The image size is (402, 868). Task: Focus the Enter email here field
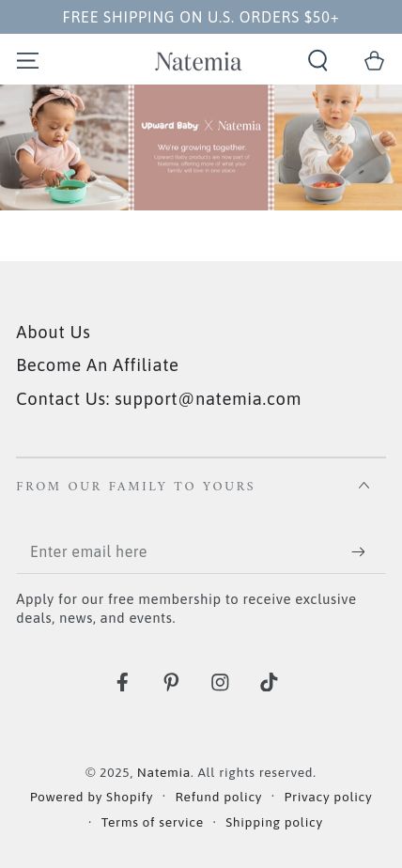183,551
